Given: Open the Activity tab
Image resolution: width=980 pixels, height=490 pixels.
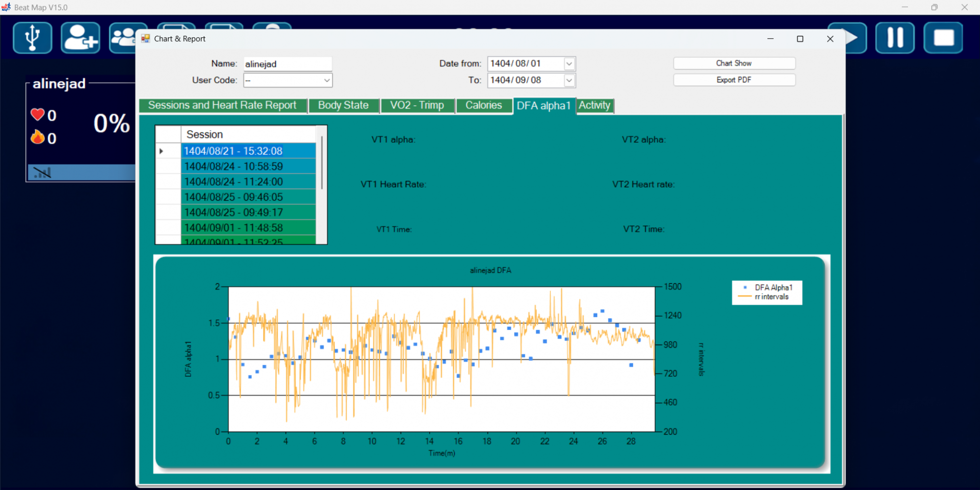Looking at the screenshot, I should (594, 105).
